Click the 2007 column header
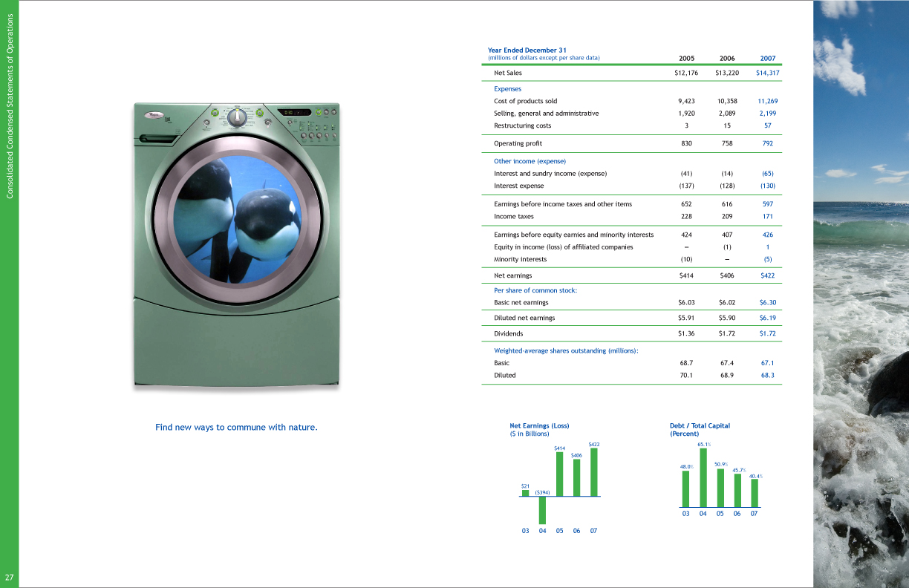Viewport: 909px width, 588px height. [x=767, y=58]
